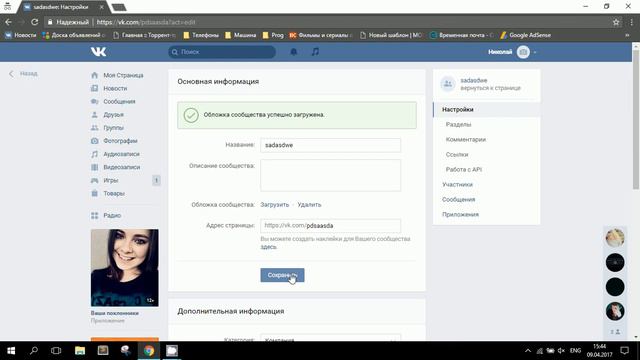Click the Новости sidebar icon
The width and height of the screenshot is (640, 360).
[x=95, y=88]
